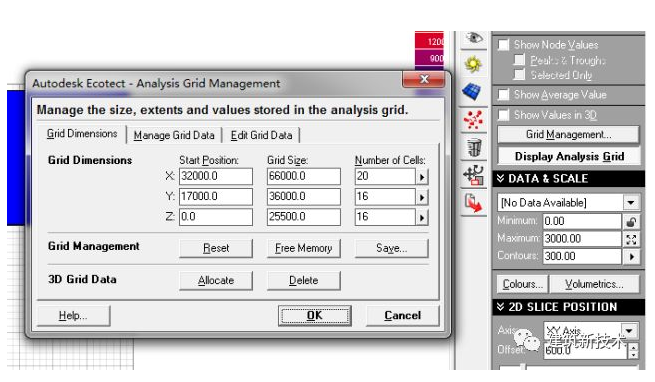Click the Free Memory button
655x382 pixels.
click(304, 248)
